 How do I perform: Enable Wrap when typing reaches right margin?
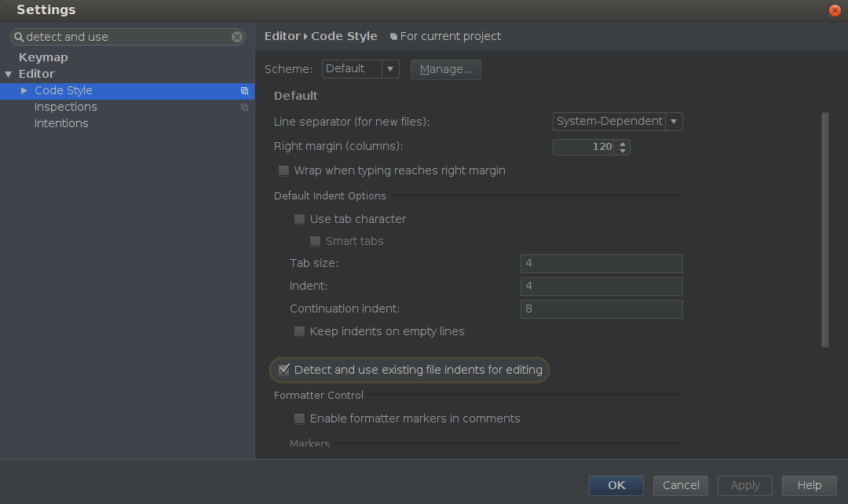pos(283,171)
